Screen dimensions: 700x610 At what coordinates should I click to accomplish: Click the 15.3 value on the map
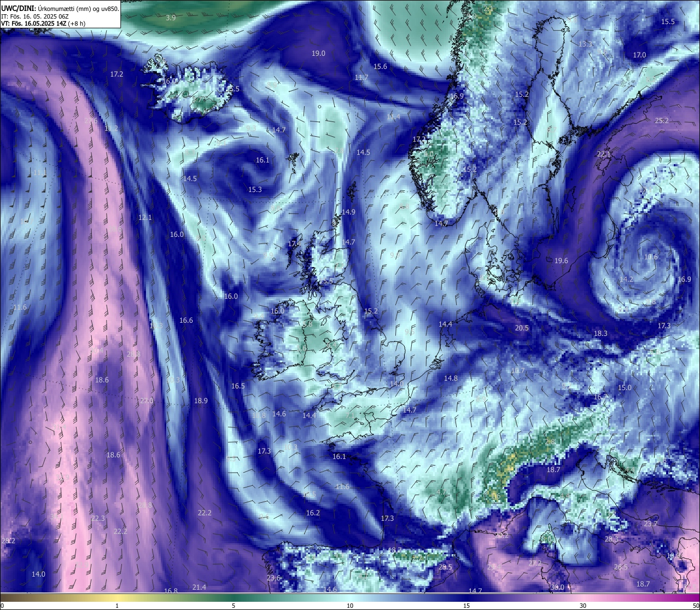tap(255, 190)
